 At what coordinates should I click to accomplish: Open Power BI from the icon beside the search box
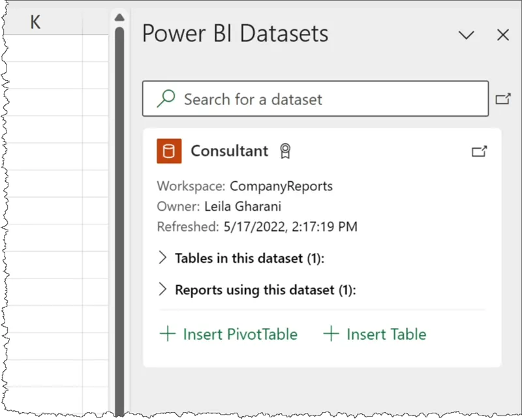click(502, 99)
